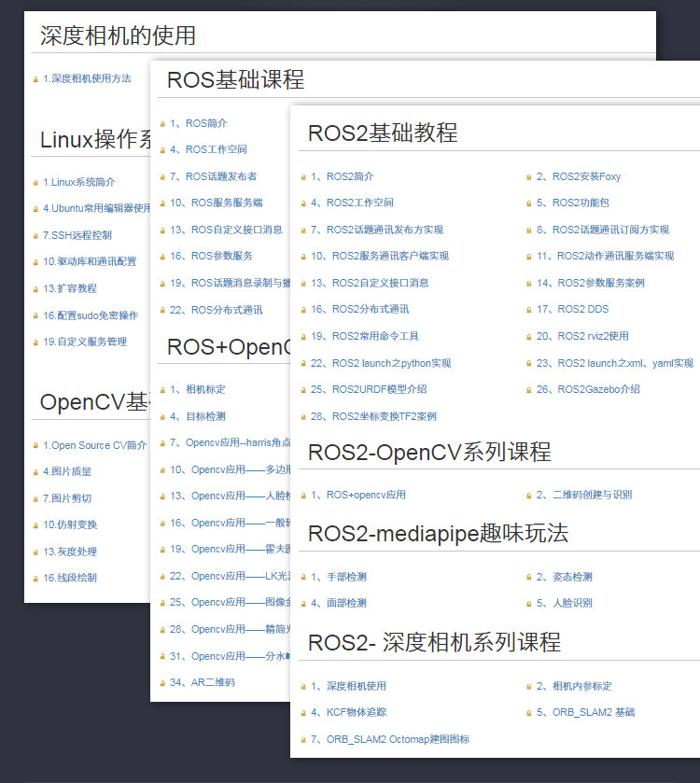Click the ROS2- 深度相机系列课程 heading
The width and height of the screenshot is (700, 783).
[x=434, y=642]
